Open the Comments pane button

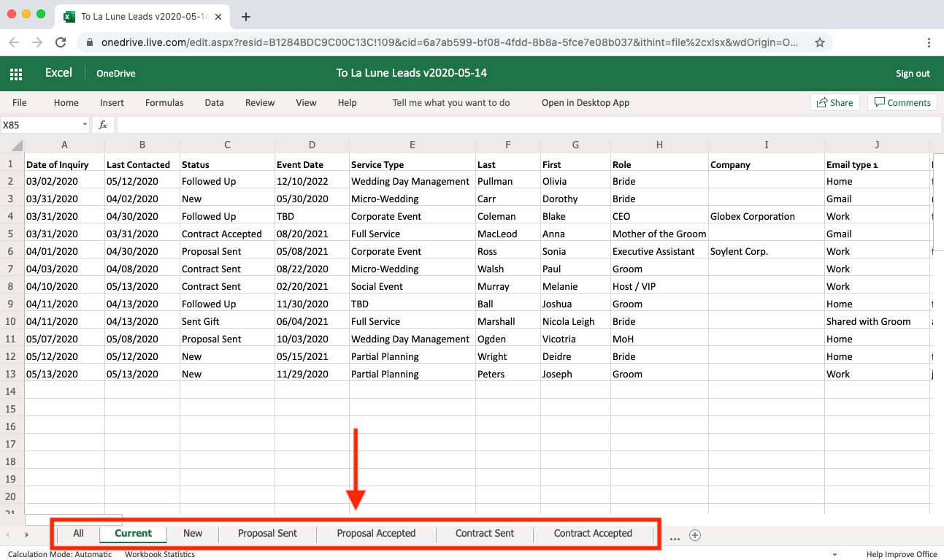902,103
